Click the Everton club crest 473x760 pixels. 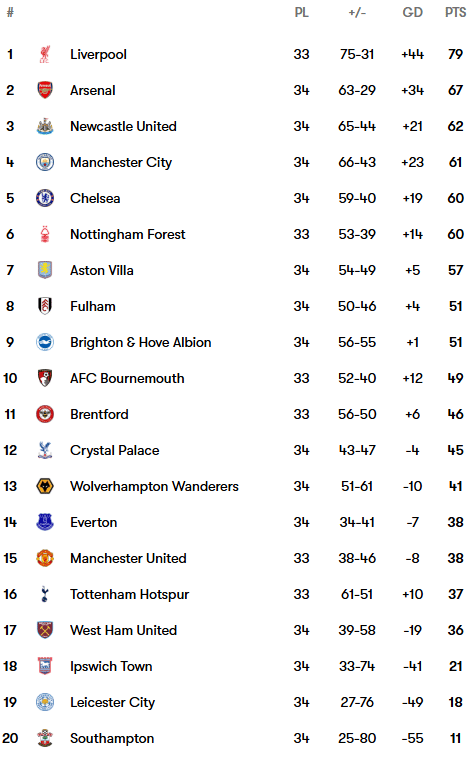tap(45, 522)
